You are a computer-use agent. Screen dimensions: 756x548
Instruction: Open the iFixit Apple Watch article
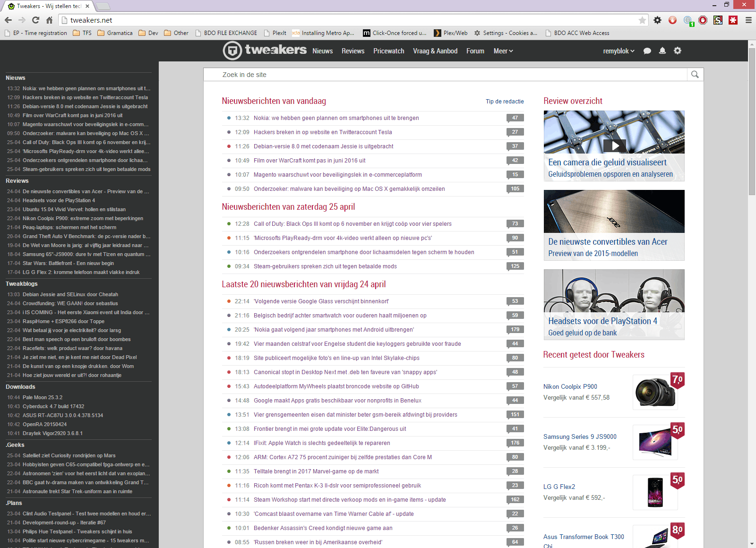click(x=322, y=443)
